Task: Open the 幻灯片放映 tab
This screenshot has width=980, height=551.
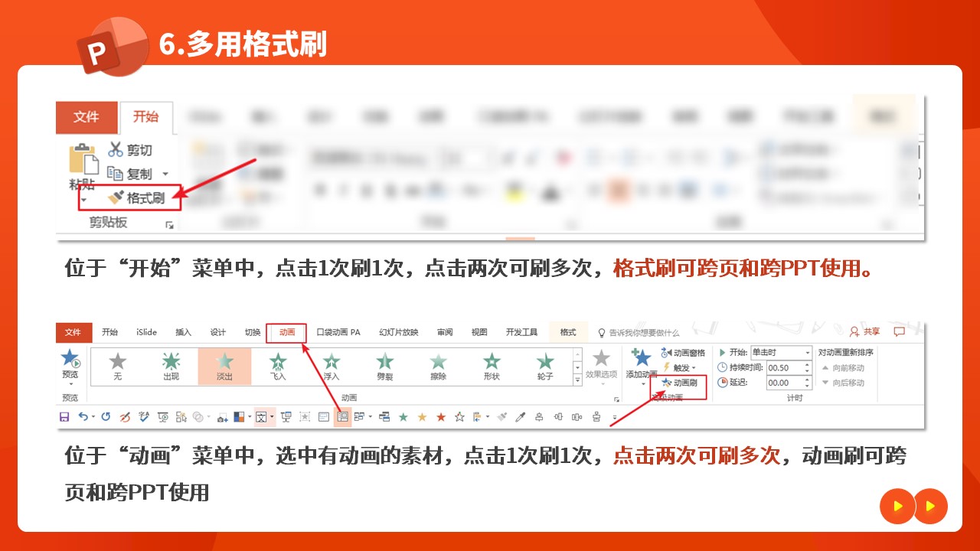Action: pos(399,332)
